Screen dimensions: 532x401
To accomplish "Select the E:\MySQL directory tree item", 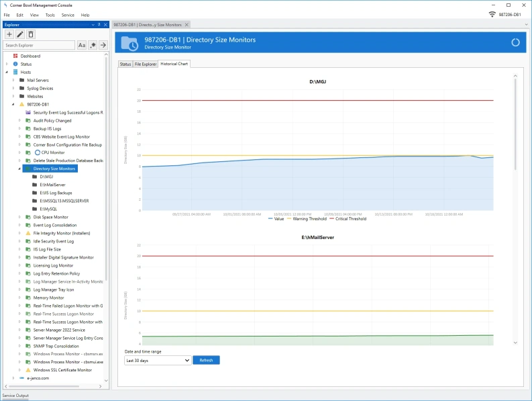I will (x=48, y=209).
